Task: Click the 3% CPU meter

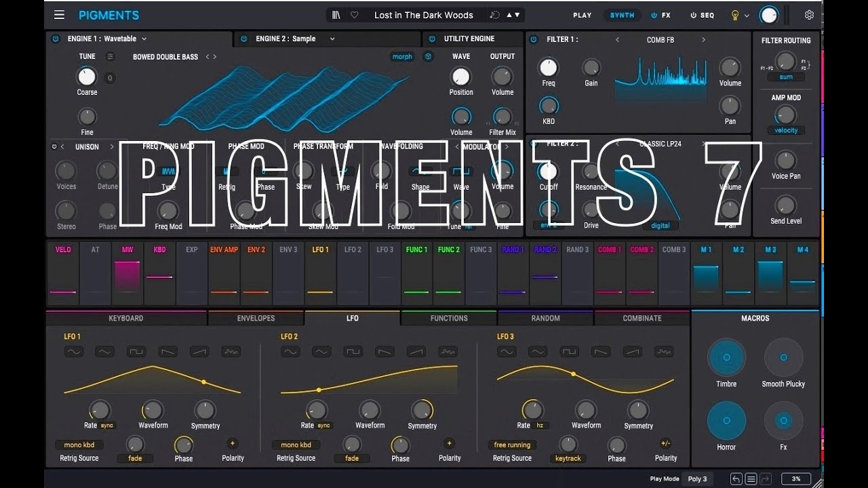Action: click(796, 479)
